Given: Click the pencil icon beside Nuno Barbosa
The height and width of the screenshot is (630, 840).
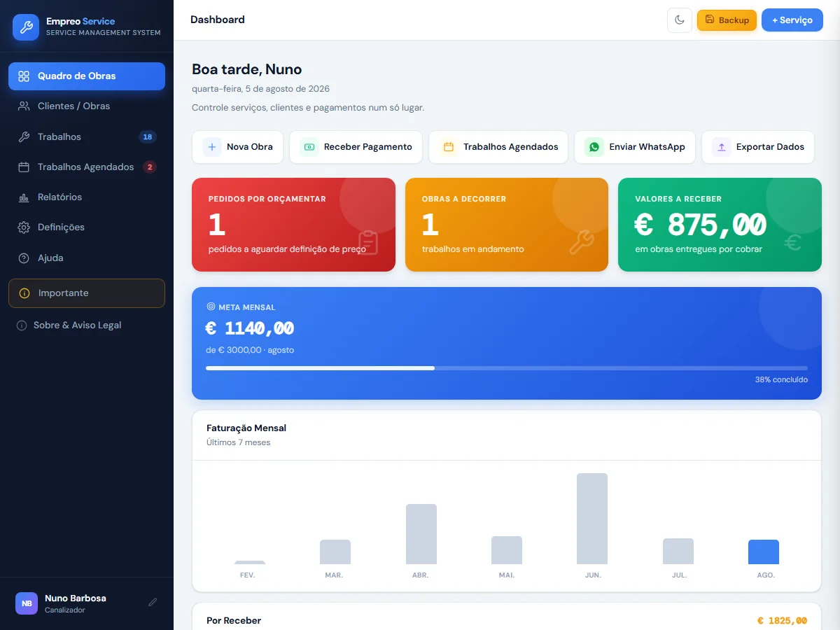Looking at the screenshot, I should [x=153, y=603].
